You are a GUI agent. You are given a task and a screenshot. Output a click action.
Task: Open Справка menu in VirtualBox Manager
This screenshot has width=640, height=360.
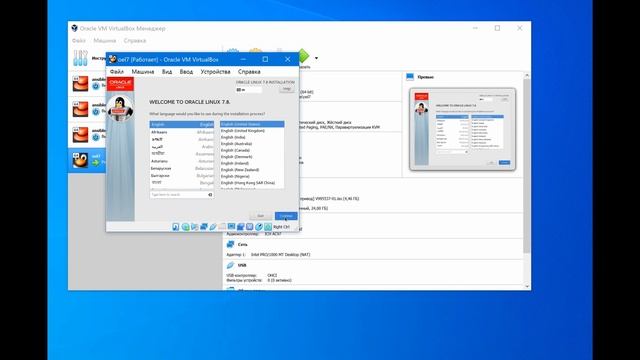click(135, 40)
